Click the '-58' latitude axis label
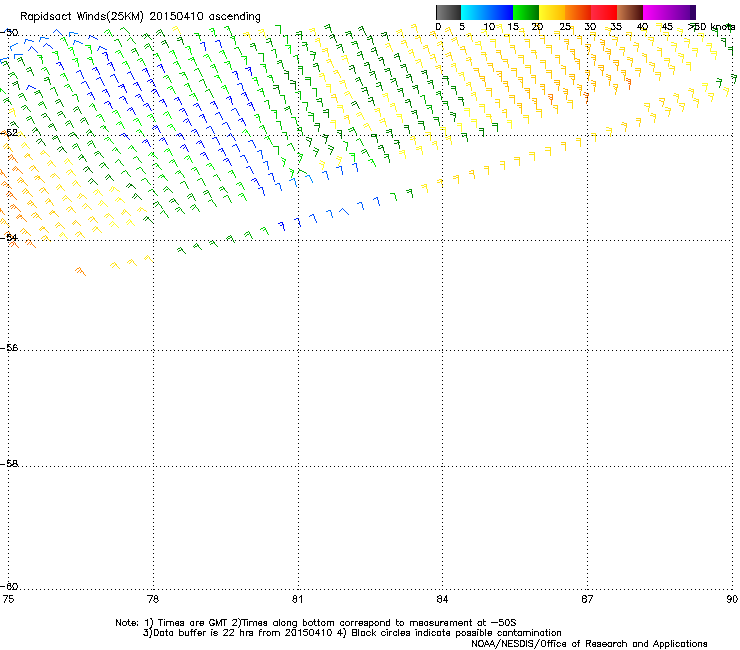Image resolution: width=740 pixels, height=650 pixels. click(x=9, y=464)
